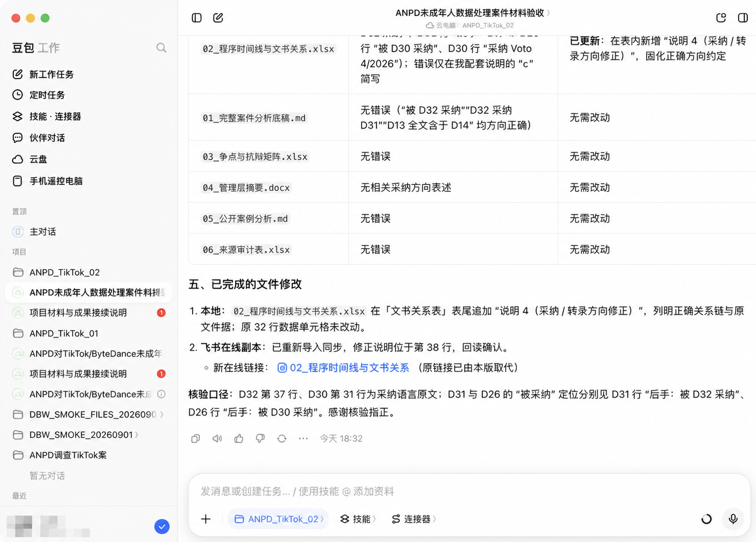Screen dimensions: 756x542
Task: Start a new chat with the compose icon
Action: pos(218,18)
